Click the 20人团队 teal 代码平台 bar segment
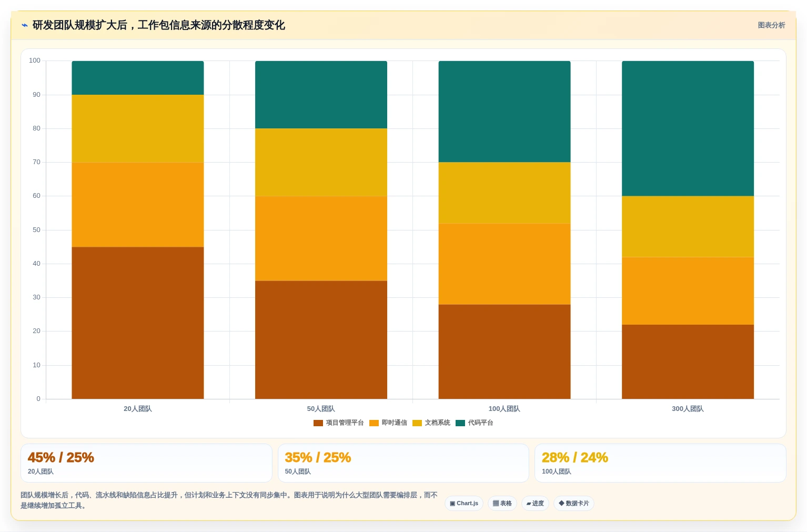This screenshot has height=532, width=807. point(138,78)
